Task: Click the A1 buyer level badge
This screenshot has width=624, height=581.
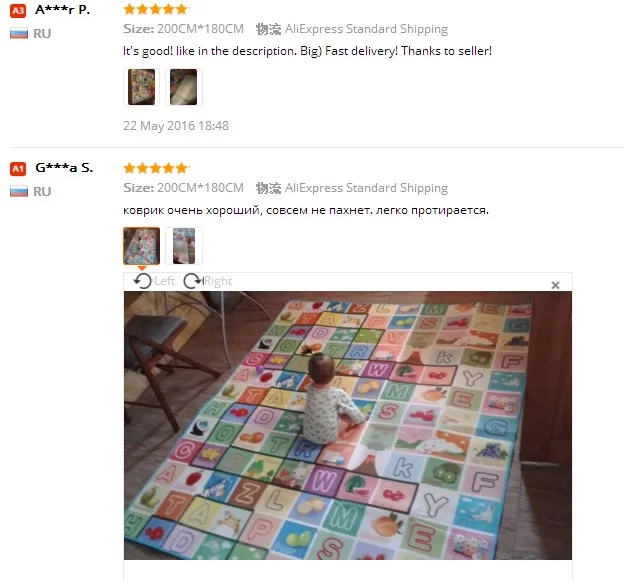Action: point(18,169)
